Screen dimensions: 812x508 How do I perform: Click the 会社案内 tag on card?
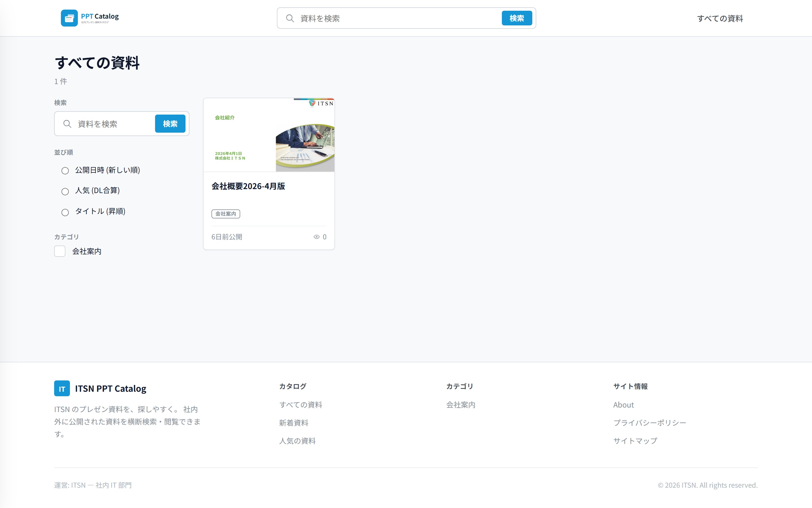(226, 214)
